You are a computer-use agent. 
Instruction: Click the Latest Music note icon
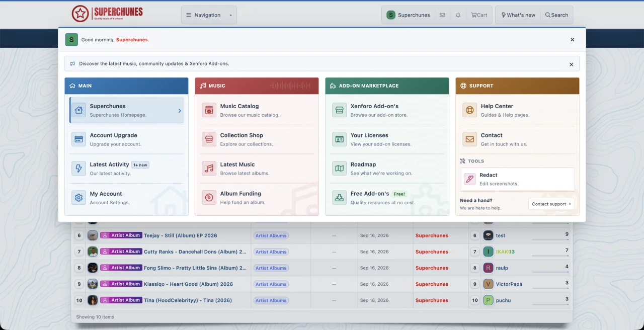point(209,169)
